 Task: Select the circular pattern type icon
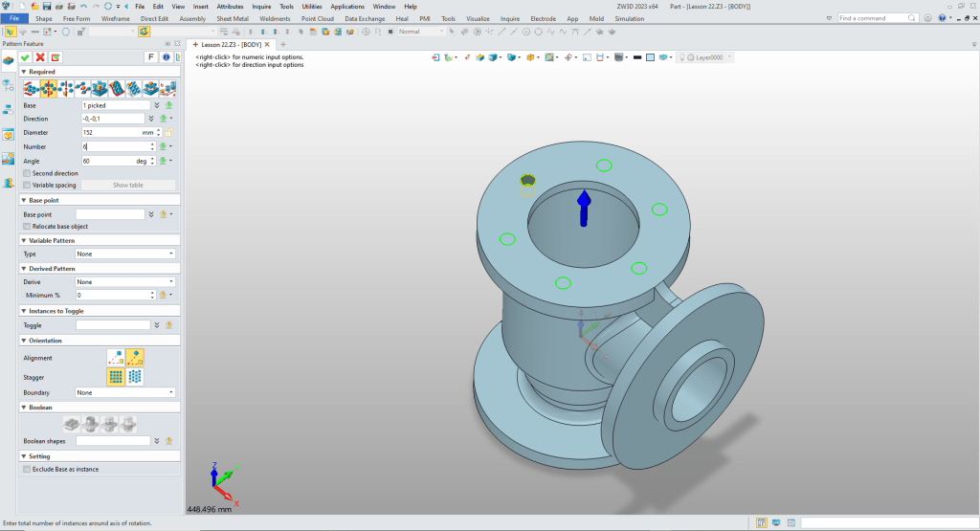pos(49,88)
